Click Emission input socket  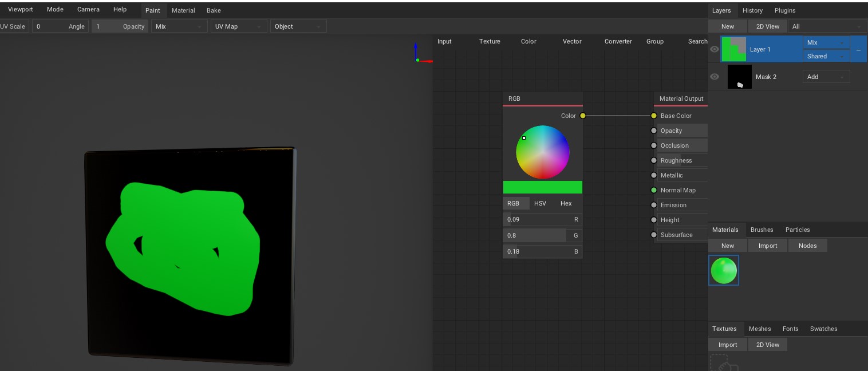click(x=654, y=205)
